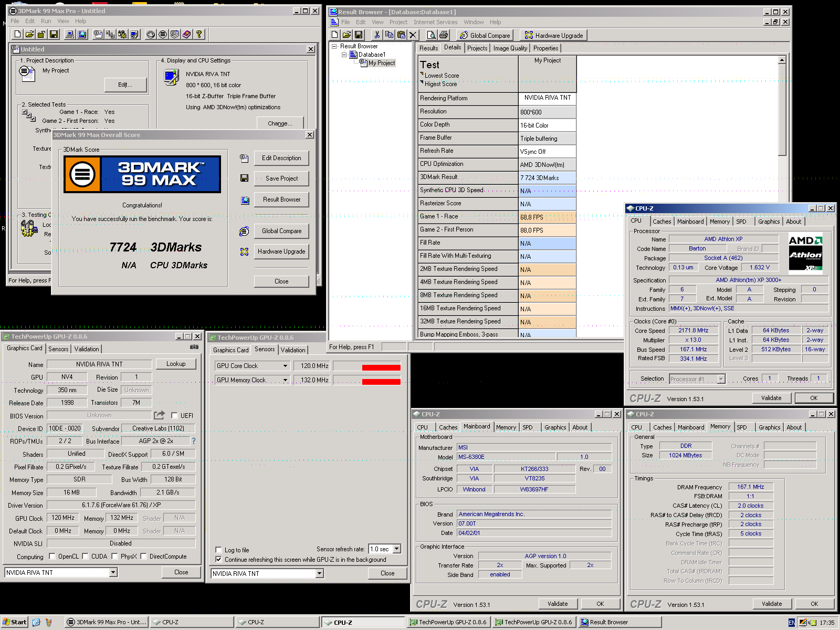Screen dimensions: 840x630
Task: Open Run menu in 3DMark 99
Action: tap(46, 21)
